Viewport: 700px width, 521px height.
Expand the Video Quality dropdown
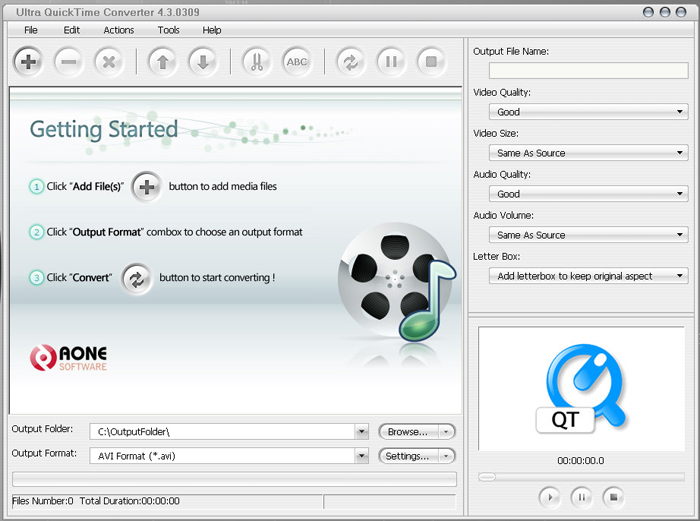pyautogui.click(x=679, y=112)
